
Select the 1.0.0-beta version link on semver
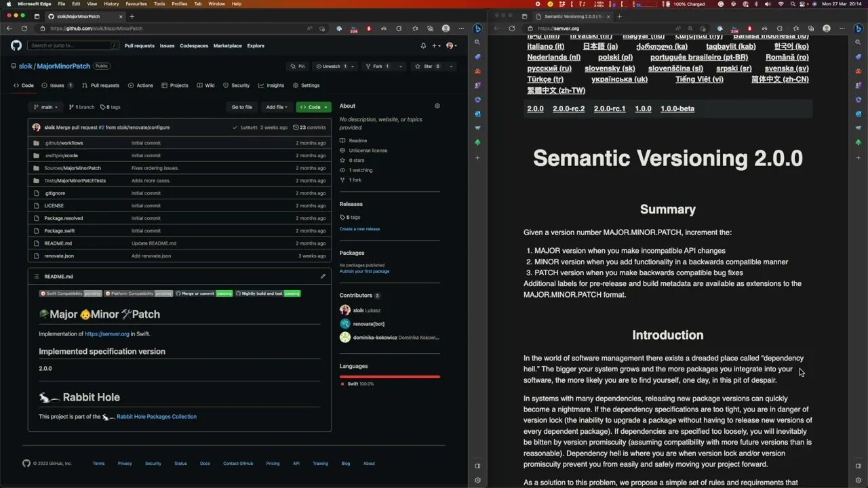click(677, 108)
